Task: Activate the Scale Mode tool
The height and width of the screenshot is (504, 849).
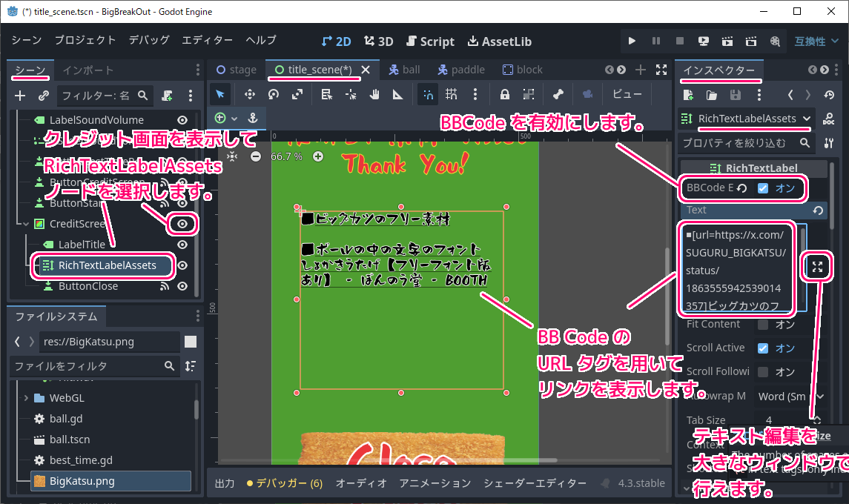Action: point(297,94)
